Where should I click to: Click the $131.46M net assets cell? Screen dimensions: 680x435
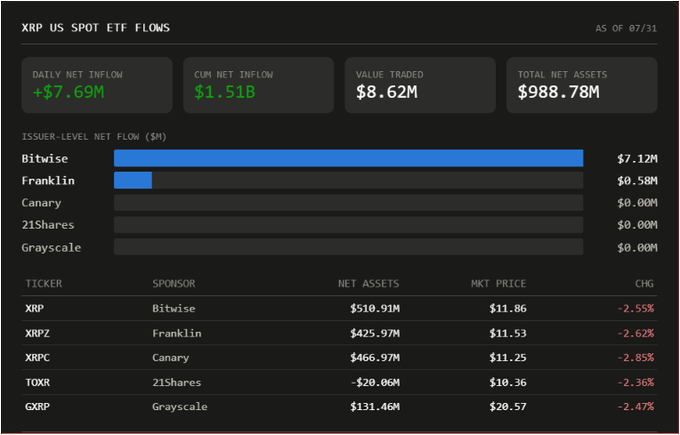[375, 406]
